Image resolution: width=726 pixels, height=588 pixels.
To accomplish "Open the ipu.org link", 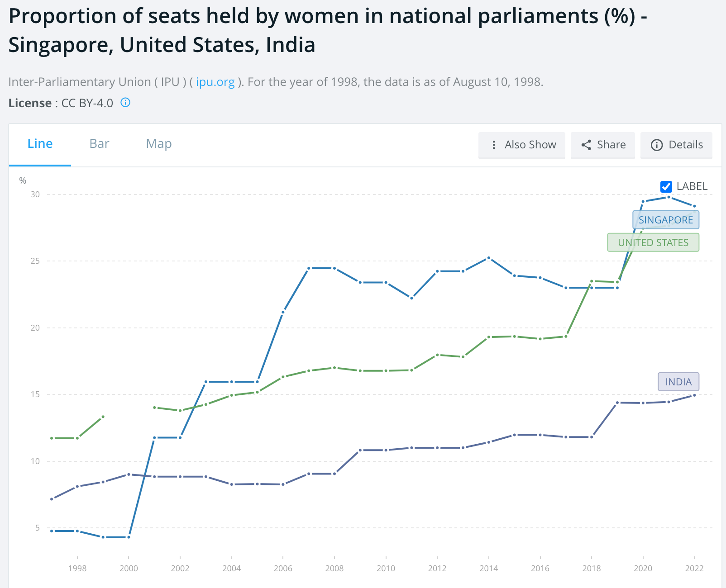I will pyautogui.click(x=215, y=82).
